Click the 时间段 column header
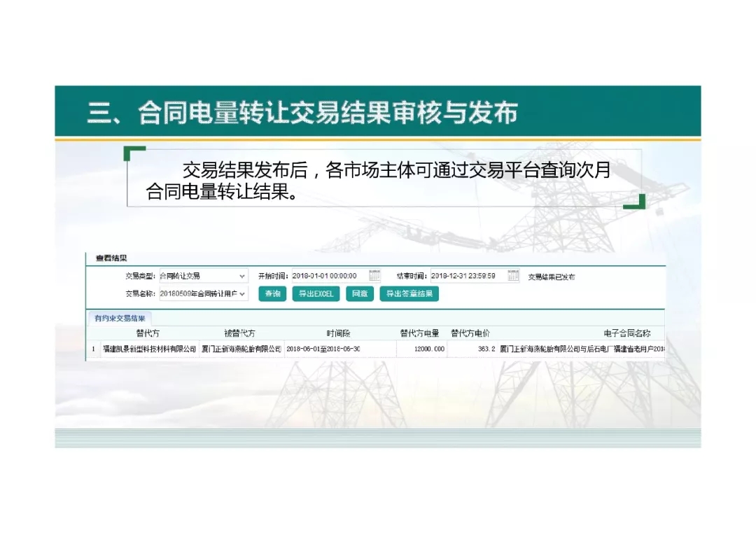The height and width of the screenshot is (535, 756). 337,333
